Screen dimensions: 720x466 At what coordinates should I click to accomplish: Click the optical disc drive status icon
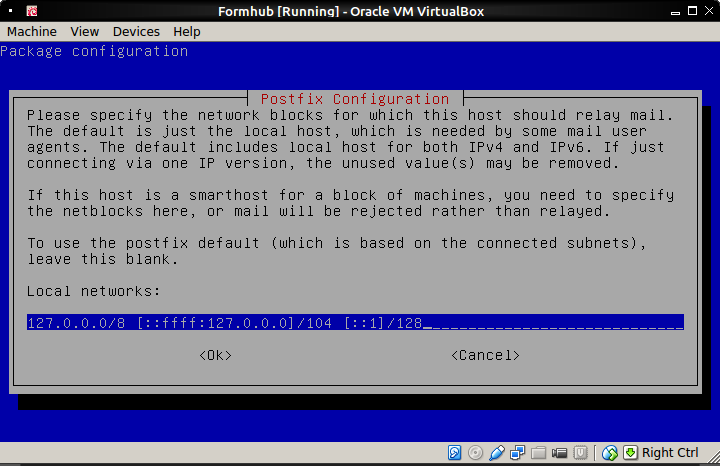[475, 453]
